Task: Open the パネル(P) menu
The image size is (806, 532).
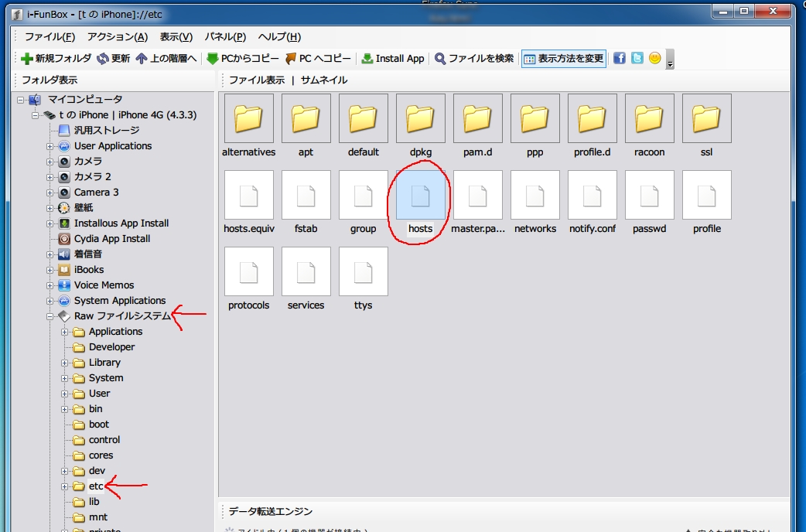Action: point(225,37)
